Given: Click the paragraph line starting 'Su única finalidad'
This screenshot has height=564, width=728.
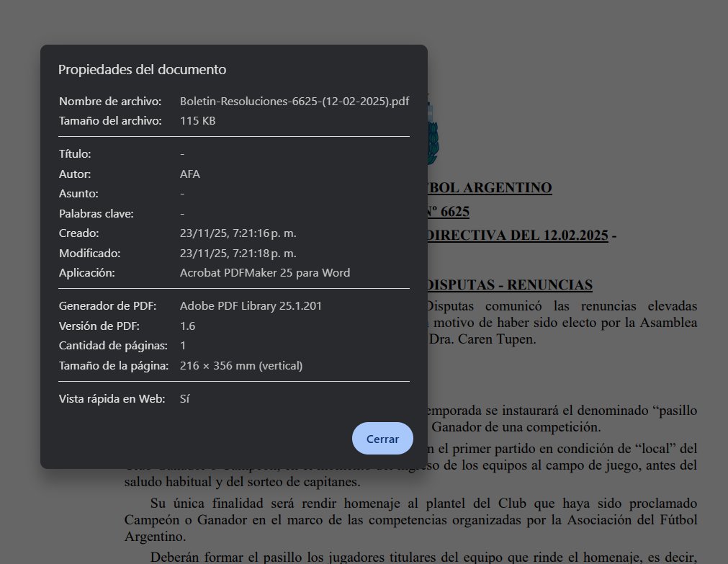Looking at the screenshot, I should click(423, 503).
